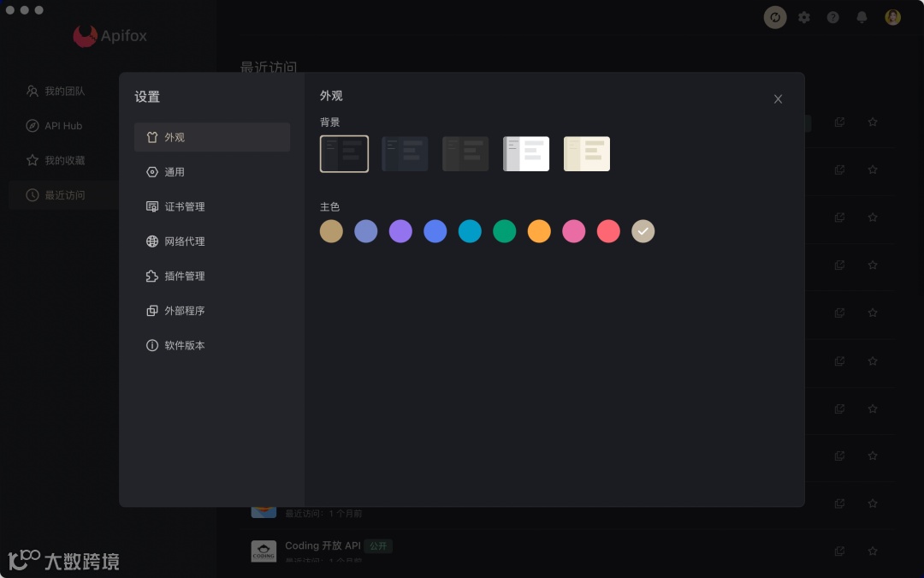Viewport: 924px width, 578px height.
Task: Choose the periwinkle blue-gray main color
Action: pos(366,231)
